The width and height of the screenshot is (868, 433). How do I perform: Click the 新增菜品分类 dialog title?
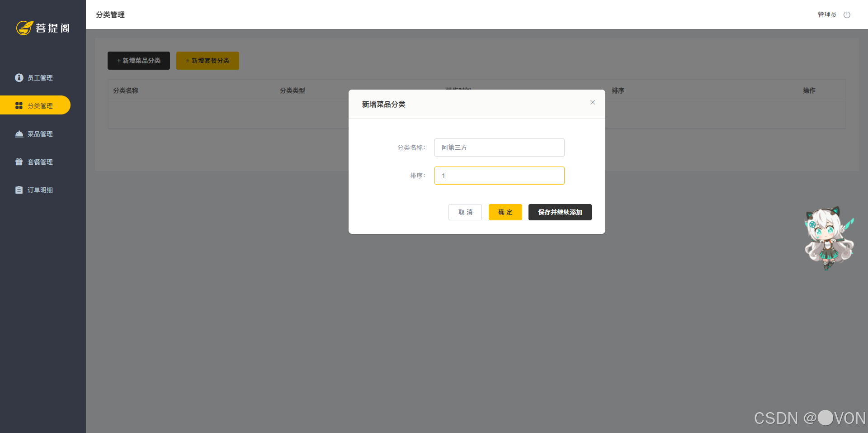tap(384, 104)
